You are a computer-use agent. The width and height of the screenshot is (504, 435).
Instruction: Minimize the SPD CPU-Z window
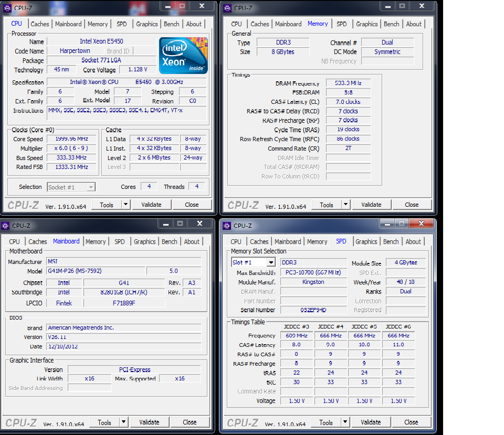(x=387, y=224)
